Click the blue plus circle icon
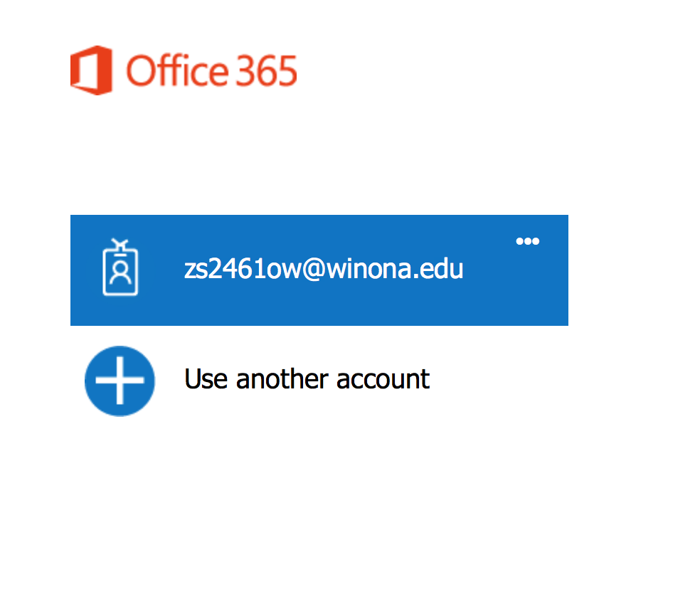The image size is (700, 599). click(x=120, y=381)
